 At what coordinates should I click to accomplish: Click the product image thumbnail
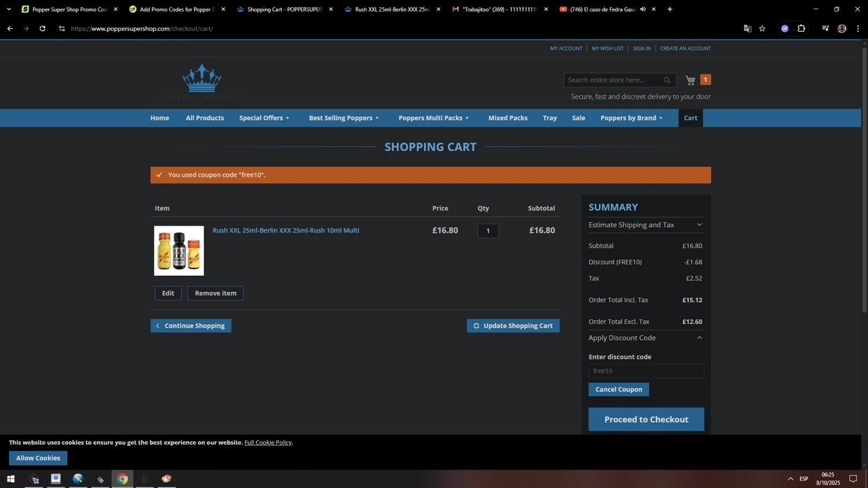[x=179, y=251]
